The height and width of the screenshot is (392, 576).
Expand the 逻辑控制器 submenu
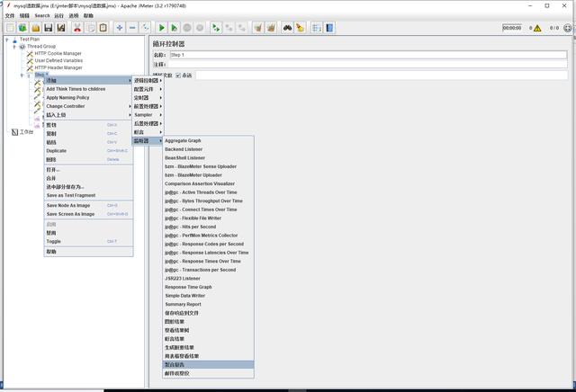pyautogui.click(x=147, y=80)
